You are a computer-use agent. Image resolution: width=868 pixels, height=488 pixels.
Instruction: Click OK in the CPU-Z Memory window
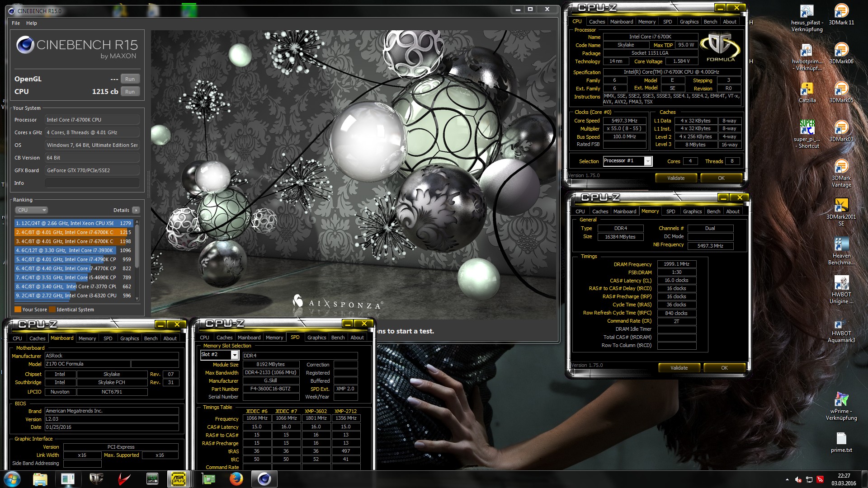[x=724, y=368]
